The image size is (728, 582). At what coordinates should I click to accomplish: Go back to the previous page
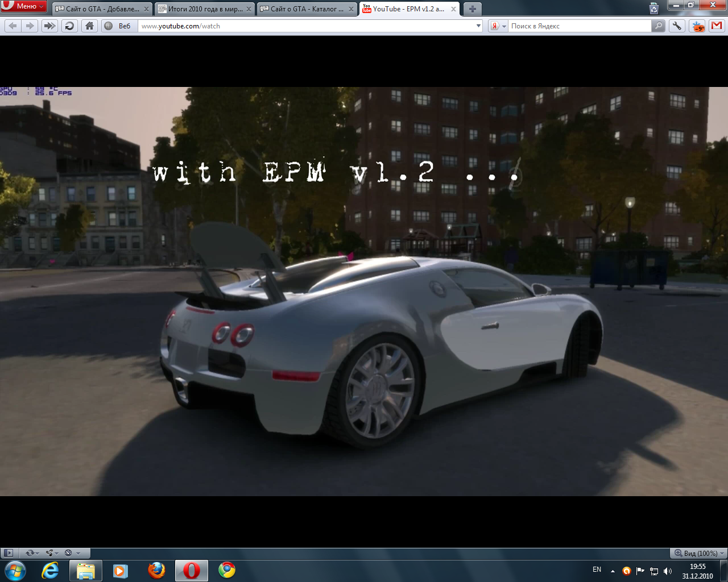tap(13, 26)
